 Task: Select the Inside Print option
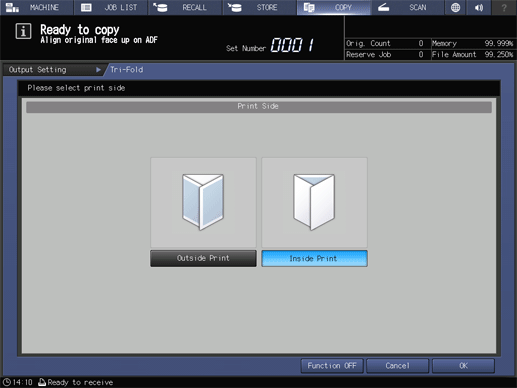pyautogui.click(x=314, y=258)
